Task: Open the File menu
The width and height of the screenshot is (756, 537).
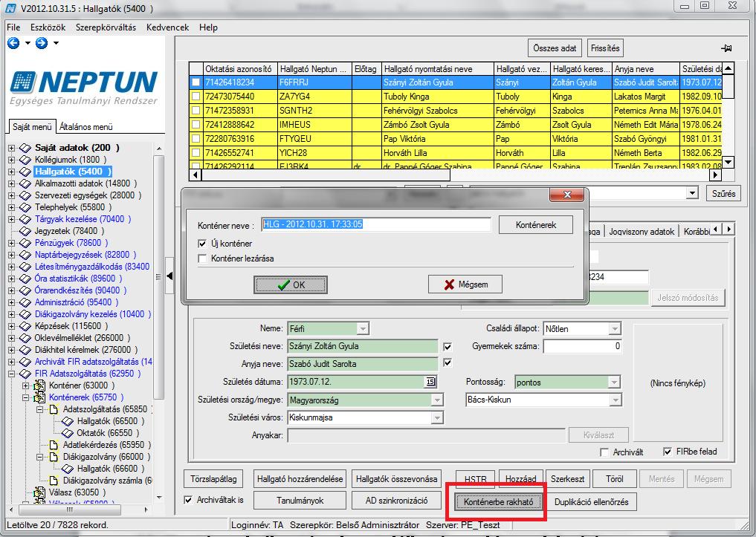Action: (x=13, y=27)
